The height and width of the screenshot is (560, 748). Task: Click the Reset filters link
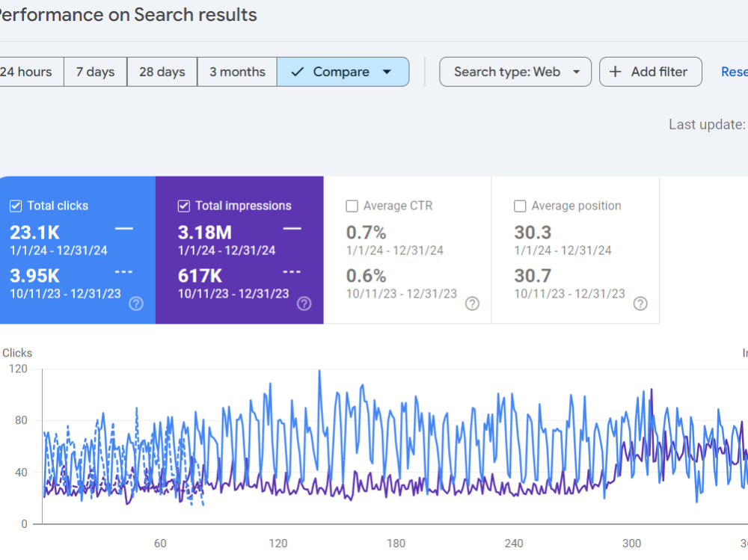(735, 72)
